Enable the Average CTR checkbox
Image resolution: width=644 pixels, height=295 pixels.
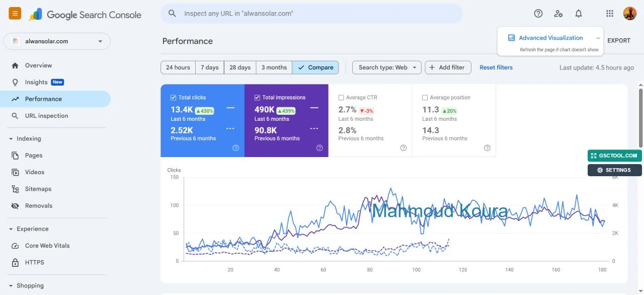tap(341, 98)
